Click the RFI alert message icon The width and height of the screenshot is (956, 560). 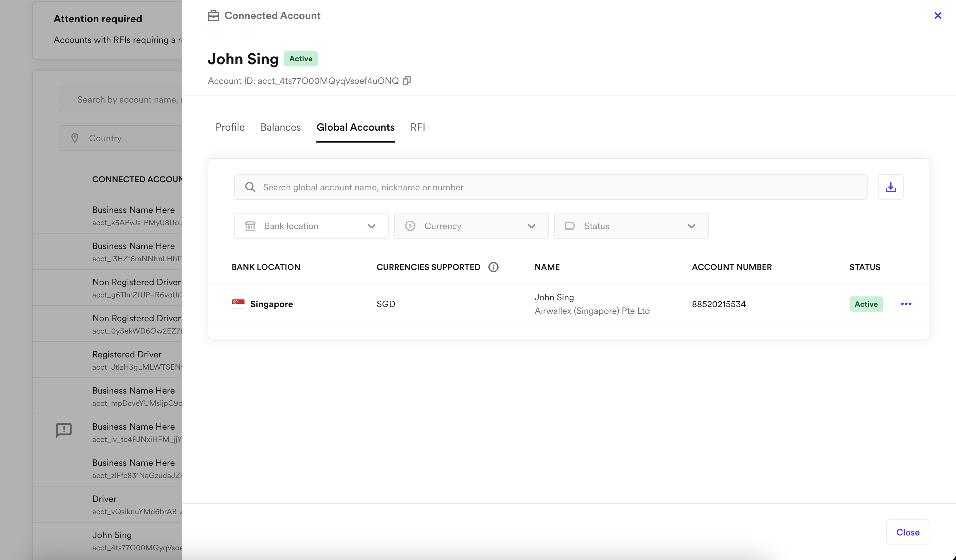coord(64,430)
